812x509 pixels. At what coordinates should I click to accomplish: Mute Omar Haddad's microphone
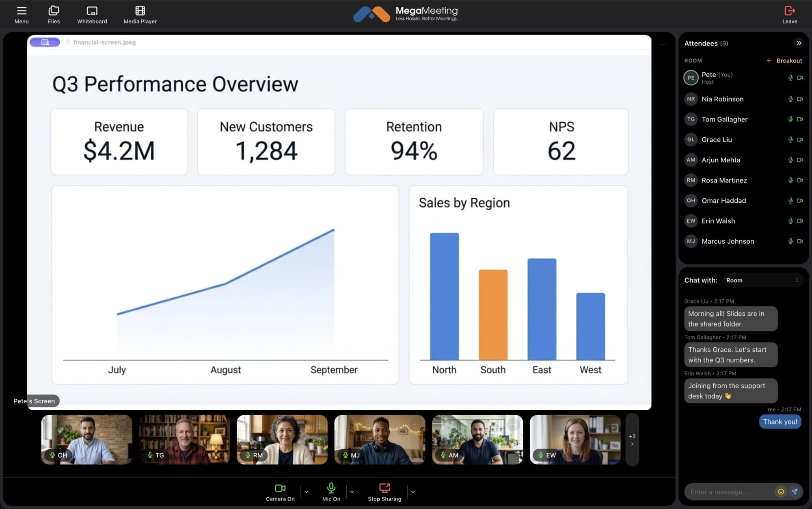click(790, 200)
